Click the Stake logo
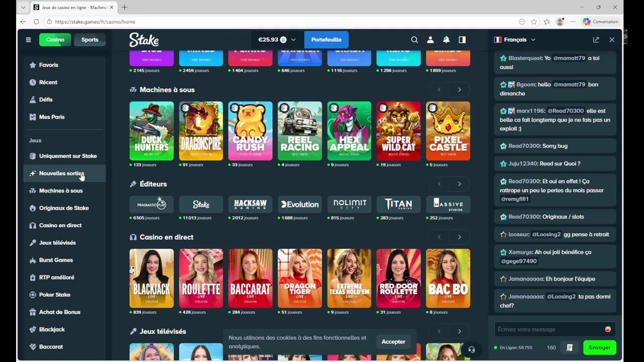Image resolution: width=644 pixels, height=362 pixels. click(144, 40)
